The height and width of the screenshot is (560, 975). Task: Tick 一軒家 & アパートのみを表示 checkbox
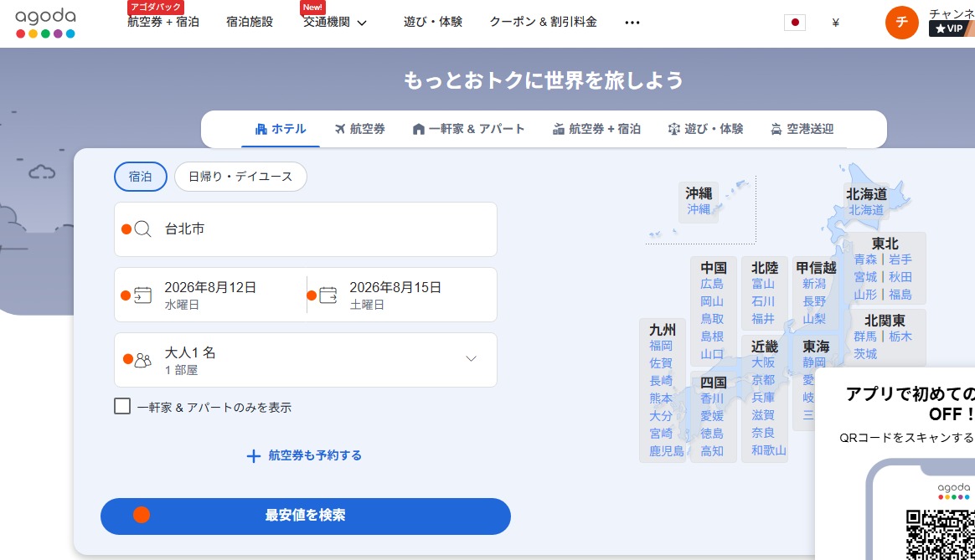tap(122, 407)
